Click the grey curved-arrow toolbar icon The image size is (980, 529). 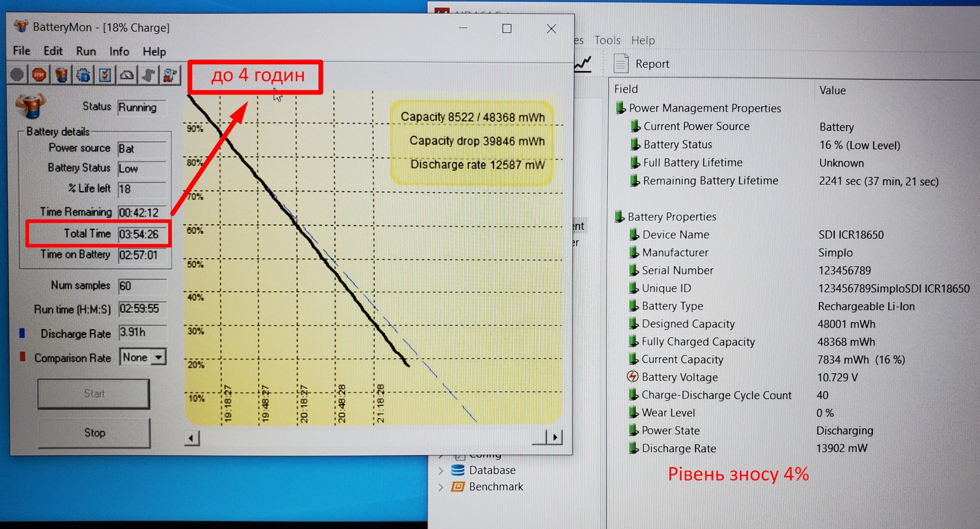149,75
